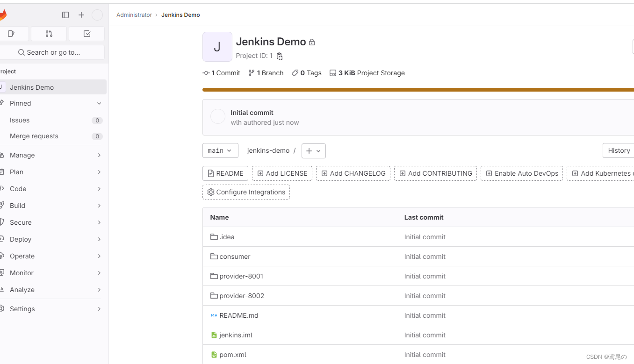This screenshot has height=364, width=634.
Task: Open the jenkins.iml file name
Action: (x=236, y=335)
